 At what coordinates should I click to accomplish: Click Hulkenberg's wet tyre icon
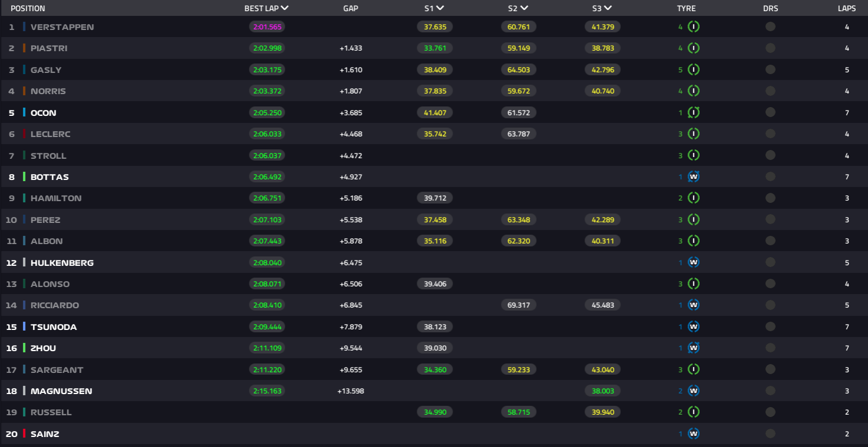click(x=694, y=263)
